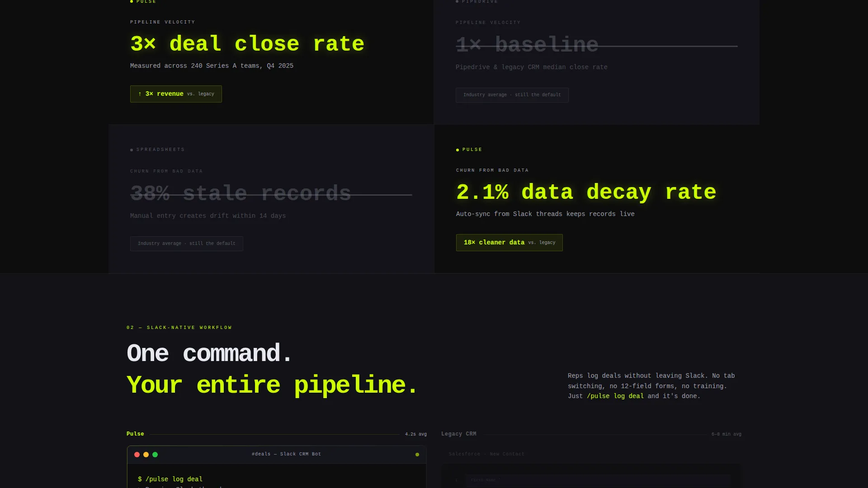Click the 3× revenue vs. legacy badge
The image size is (868, 488).
click(x=176, y=94)
